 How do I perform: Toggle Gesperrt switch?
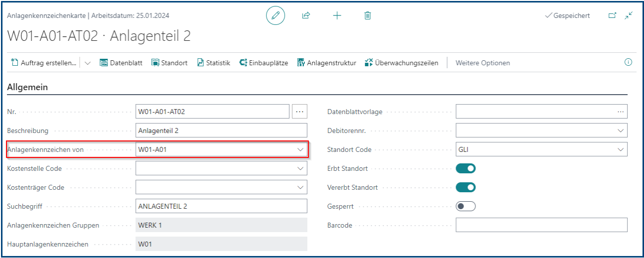[466, 206]
